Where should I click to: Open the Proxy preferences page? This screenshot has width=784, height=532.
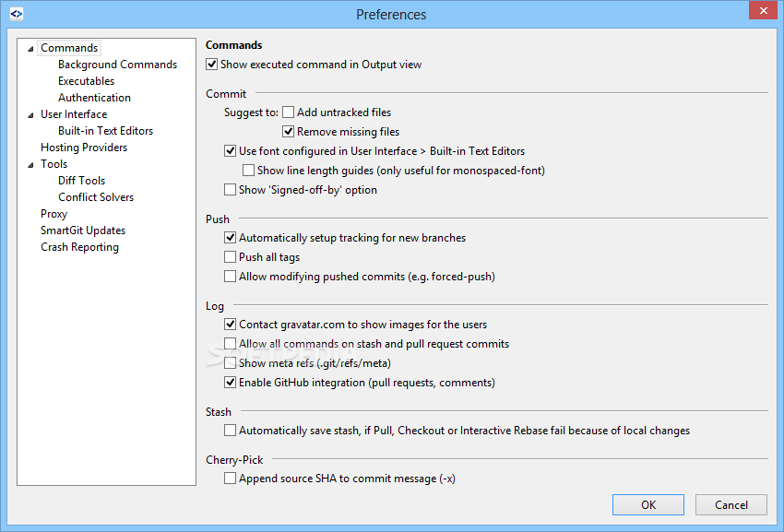coord(54,214)
